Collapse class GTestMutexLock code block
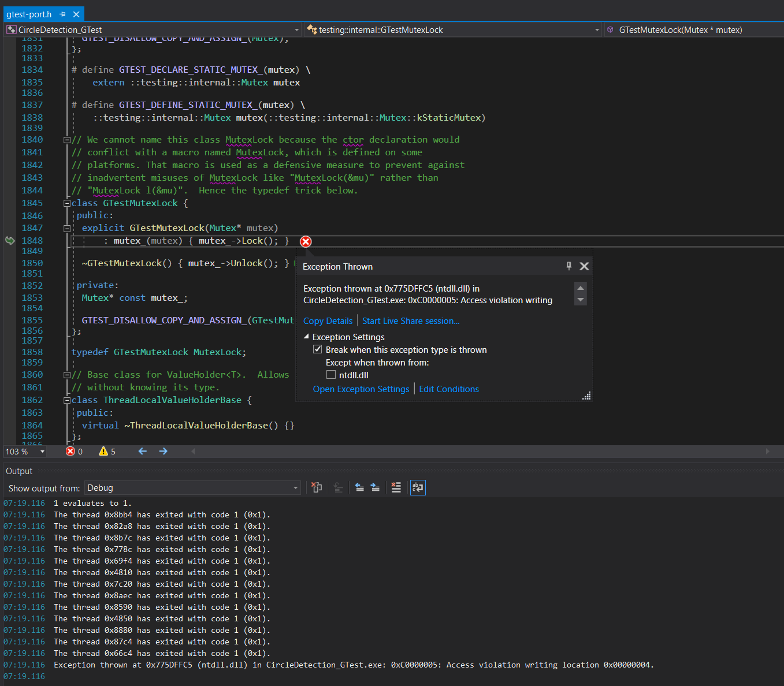This screenshot has height=686, width=784. coord(67,203)
